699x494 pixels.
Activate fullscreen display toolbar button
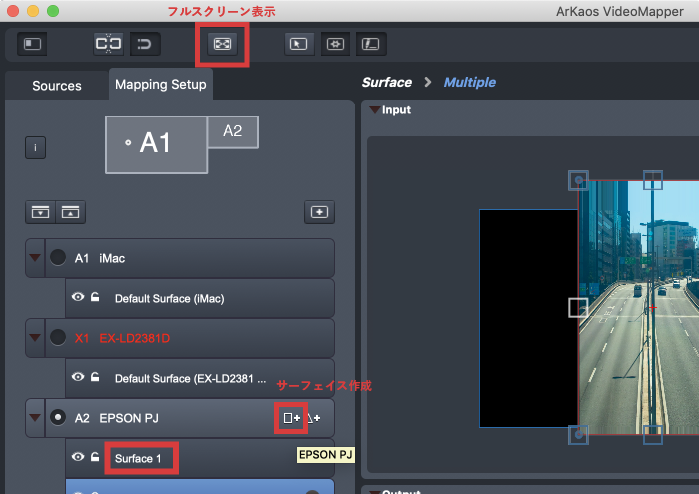pos(222,44)
